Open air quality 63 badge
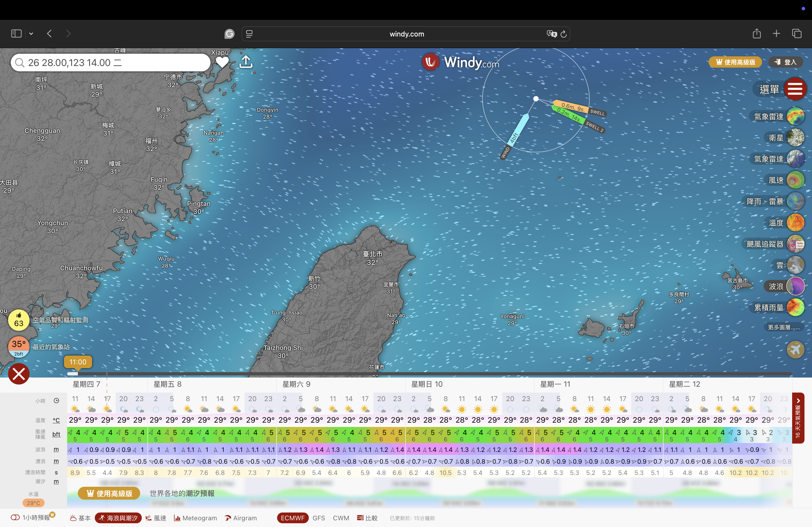The image size is (812, 527). pos(19,320)
